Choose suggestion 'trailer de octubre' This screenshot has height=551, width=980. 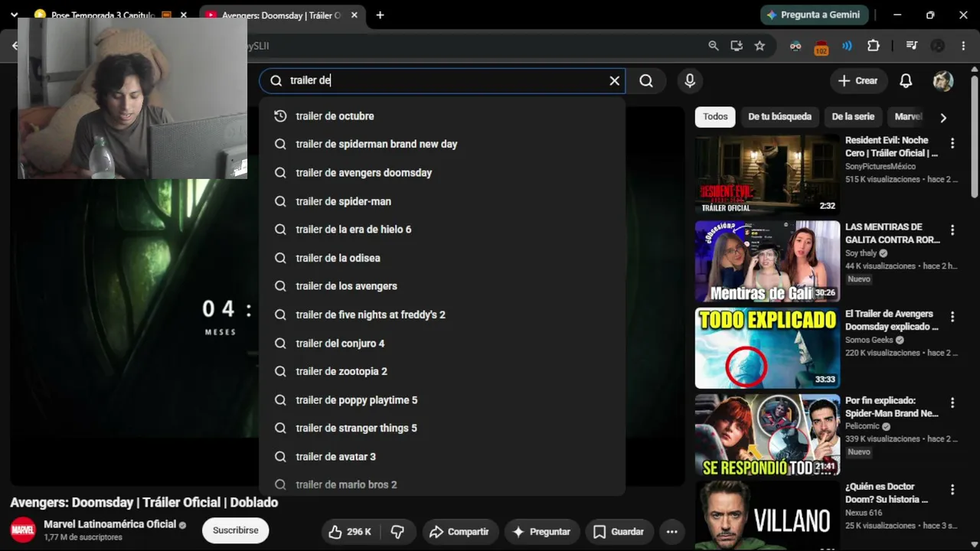click(x=443, y=116)
